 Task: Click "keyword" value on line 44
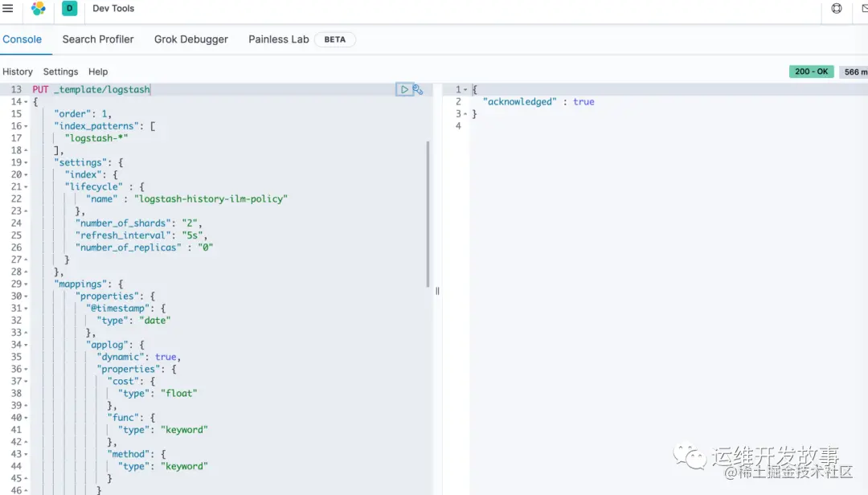point(184,466)
